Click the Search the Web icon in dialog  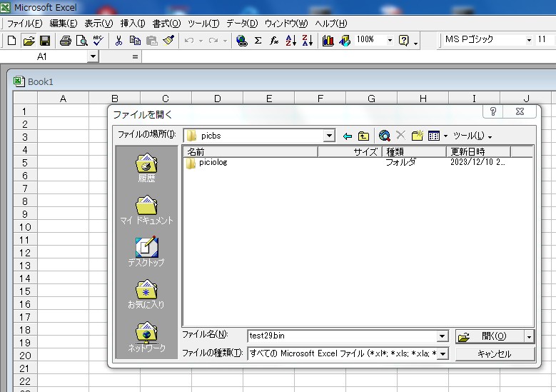[385, 136]
